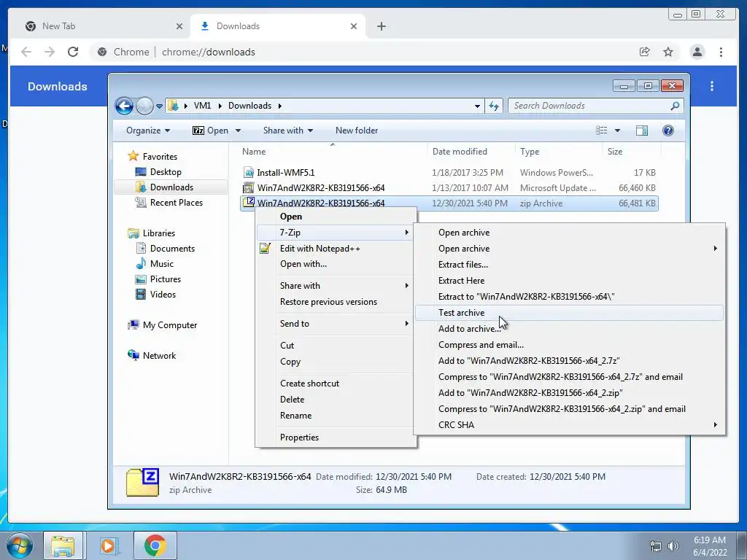747x560 pixels.
Task: Open Documents library in navigation pane
Action: (166, 248)
